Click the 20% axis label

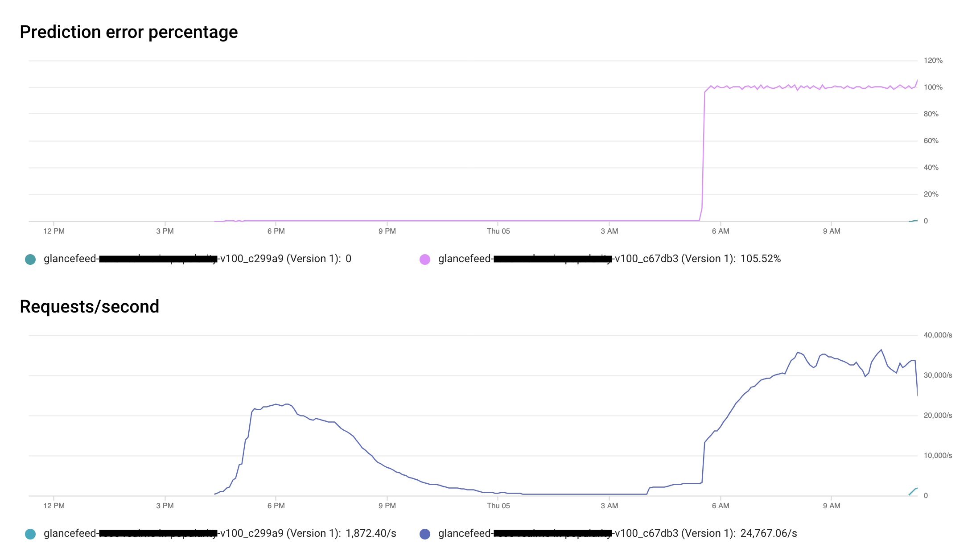(x=931, y=194)
